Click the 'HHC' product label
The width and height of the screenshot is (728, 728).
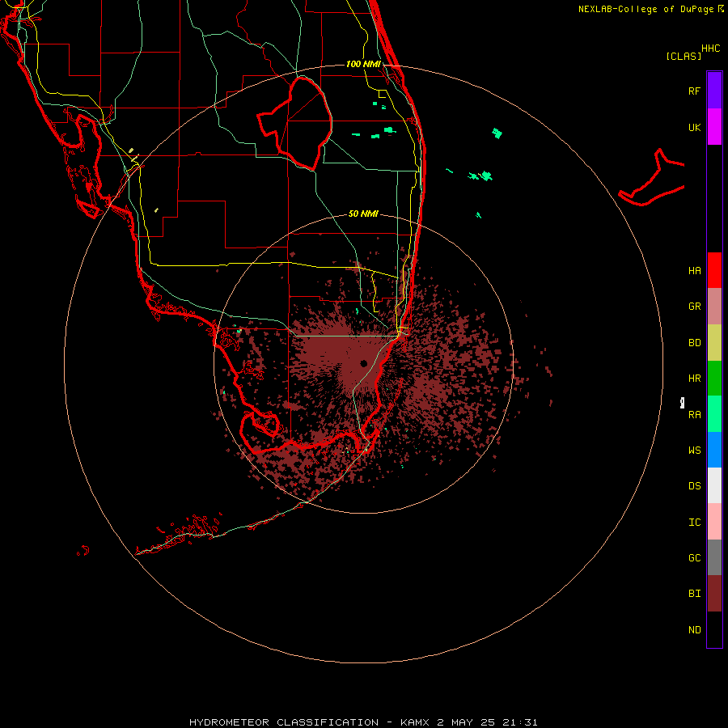[711, 49]
